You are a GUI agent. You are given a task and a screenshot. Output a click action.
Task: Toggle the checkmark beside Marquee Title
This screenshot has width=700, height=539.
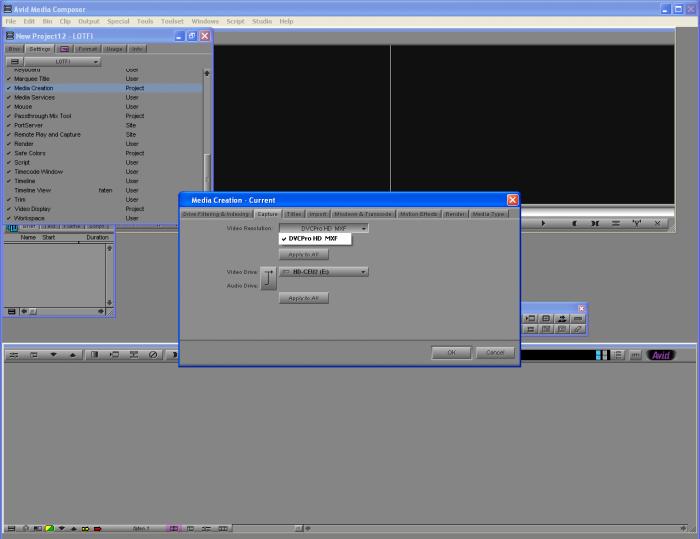click(8, 79)
